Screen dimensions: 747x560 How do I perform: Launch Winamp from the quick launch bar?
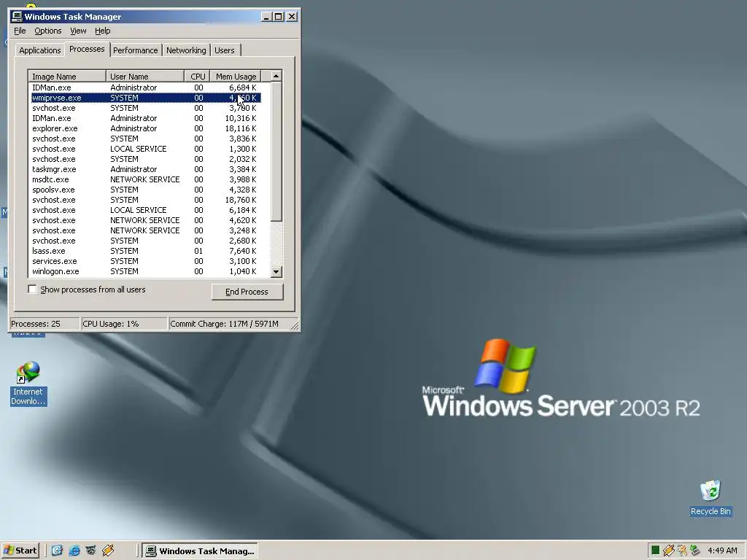(x=108, y=551)
